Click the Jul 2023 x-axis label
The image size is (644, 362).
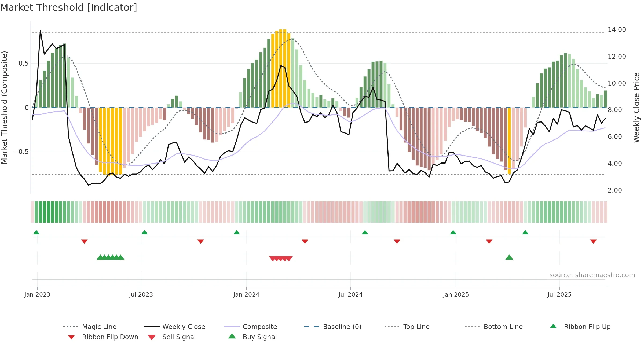[x=141, y=294]
